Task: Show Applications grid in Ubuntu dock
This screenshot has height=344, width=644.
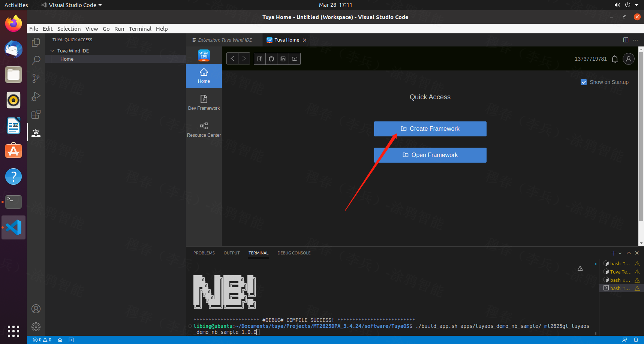Action: click(13, 331)
